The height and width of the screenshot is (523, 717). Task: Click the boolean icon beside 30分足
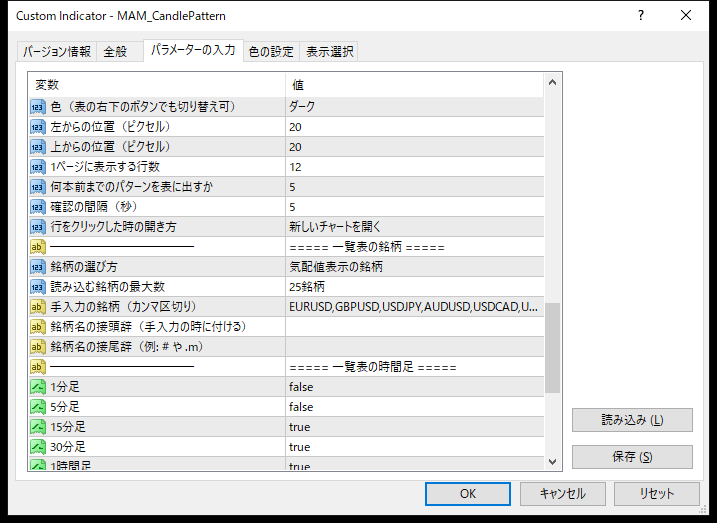[x=38, y=447]
